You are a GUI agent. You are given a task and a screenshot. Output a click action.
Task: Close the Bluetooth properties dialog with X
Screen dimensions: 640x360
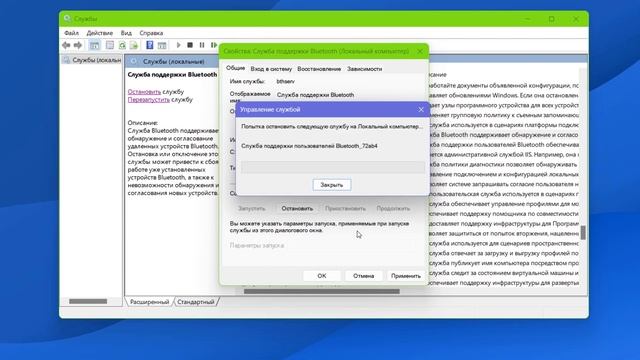click(x=420, y=51)
